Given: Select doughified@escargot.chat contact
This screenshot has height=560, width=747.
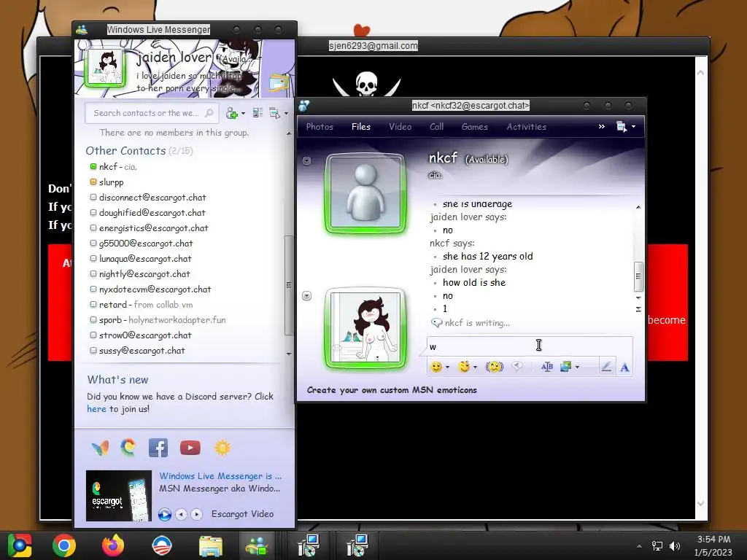Looking at the screenshot, I should pyautogui.click(x=147, y=212).
